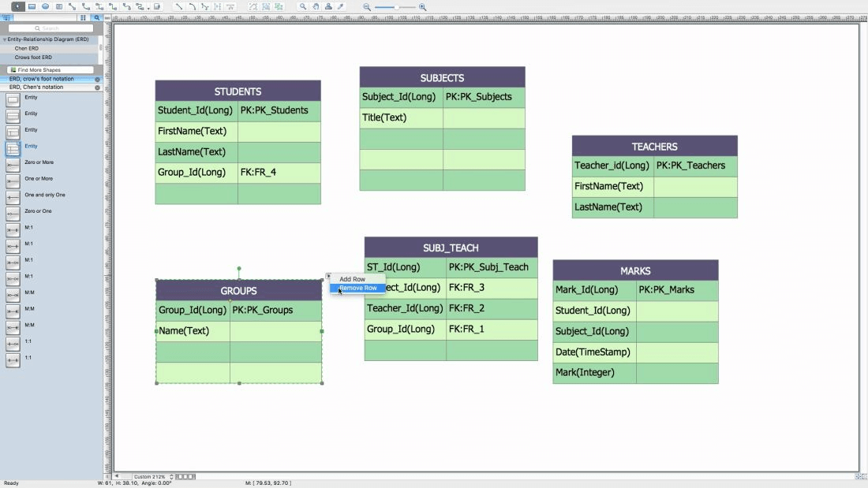This screenshot has height=488, width=868.
Task: Pick the second Entity shape with header
Action: tap(13, 116)
